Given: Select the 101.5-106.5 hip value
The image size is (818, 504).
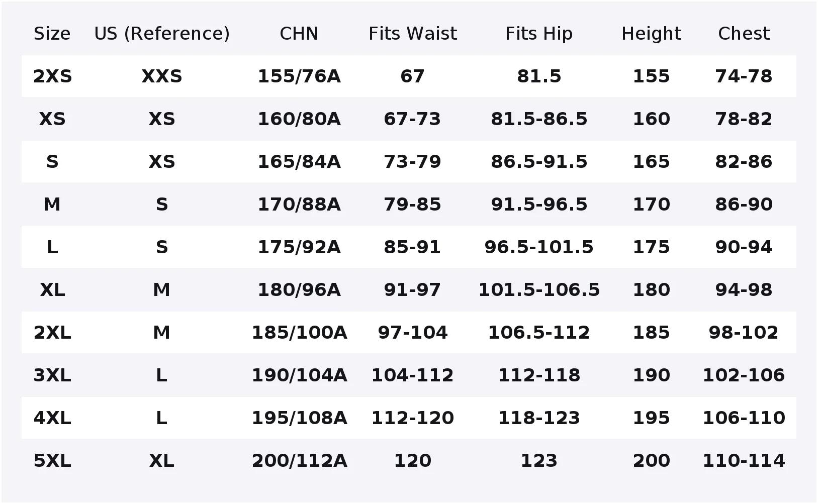Looking at the screenshot, I should (539, 290).
